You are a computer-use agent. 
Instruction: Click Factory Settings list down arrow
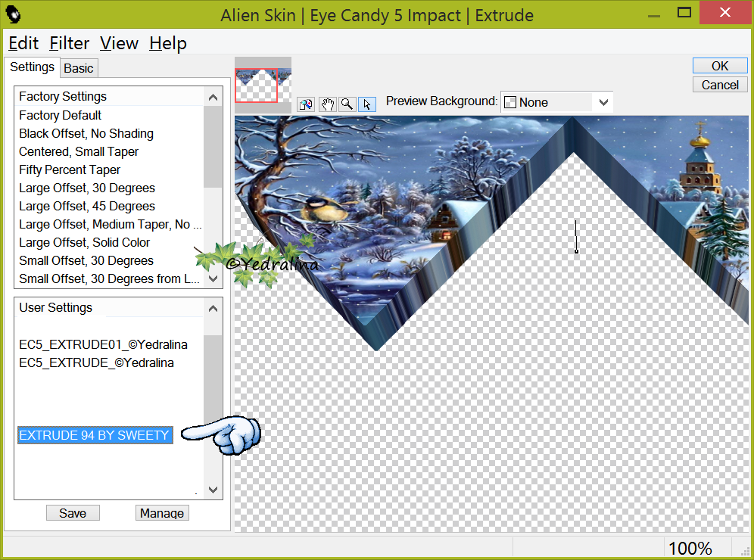pyautogui.click(x=213, y=278)
